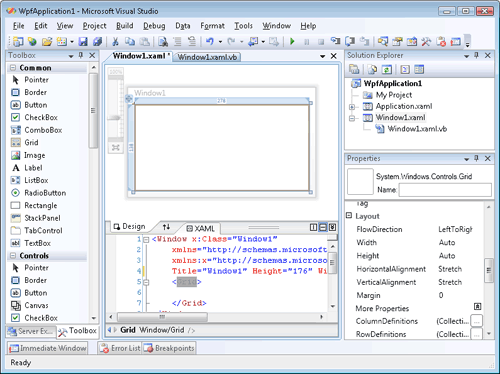Switch to horizontal split view
500x374 pixels.
pyautogui.click(x=323, y=227)
